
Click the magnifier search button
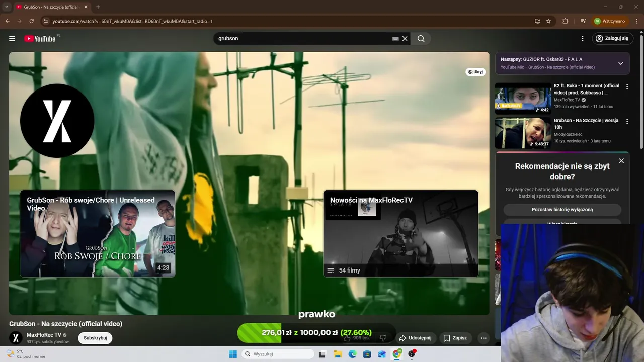421,38
